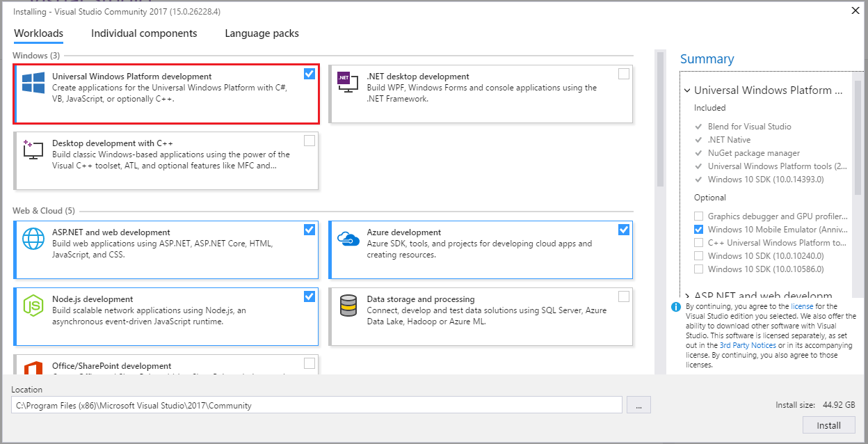Enable the .NET desktop development checkbox

point(624,73)
